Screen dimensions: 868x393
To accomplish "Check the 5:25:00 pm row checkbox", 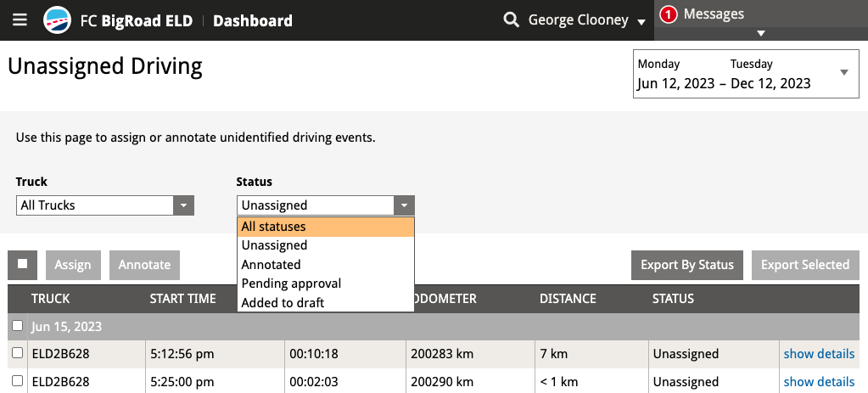I will tap(18, 380).
